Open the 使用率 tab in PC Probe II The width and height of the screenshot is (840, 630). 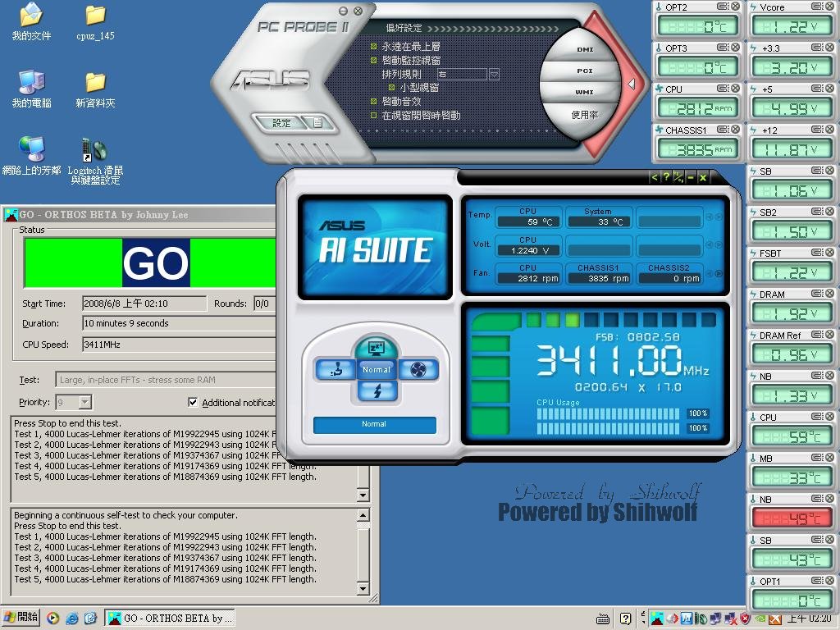click(584, 115)
